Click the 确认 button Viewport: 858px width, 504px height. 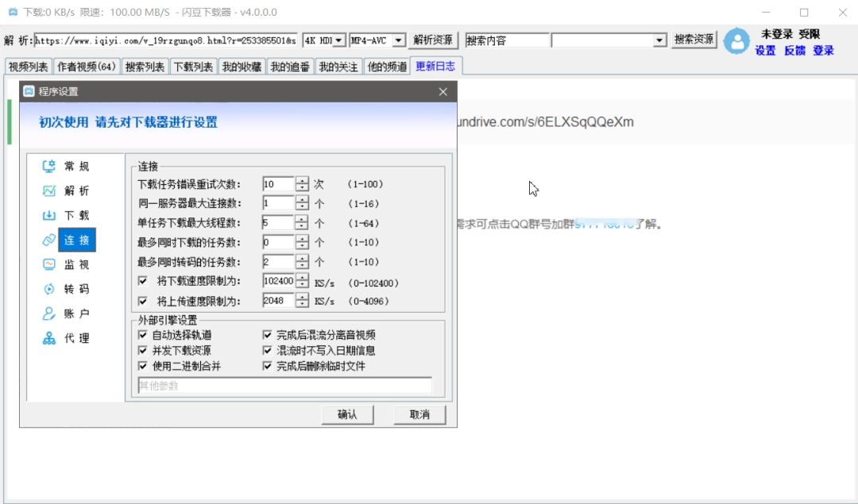tap(347, 414)
